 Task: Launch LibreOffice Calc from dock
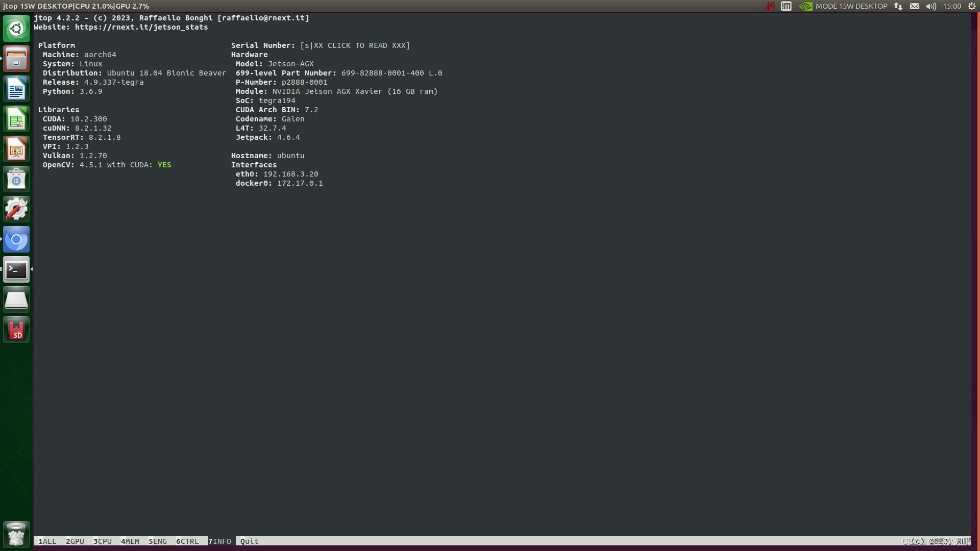[16, 119]
